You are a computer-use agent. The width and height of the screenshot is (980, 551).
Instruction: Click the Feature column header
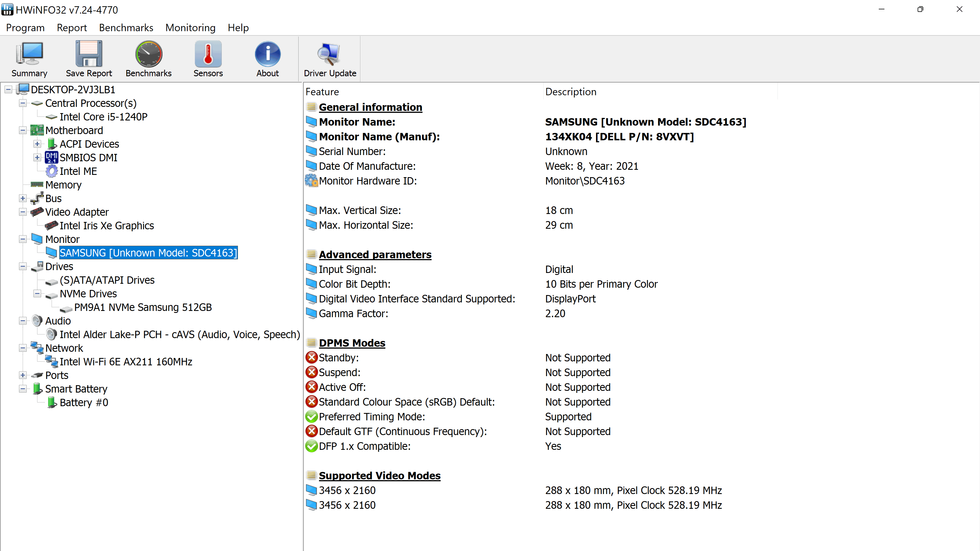point(322,92)
